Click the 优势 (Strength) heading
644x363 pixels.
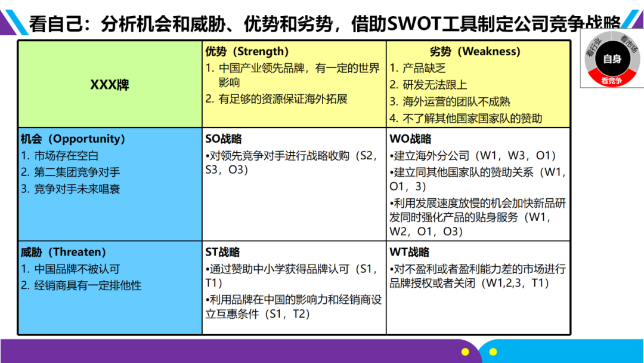247,51
